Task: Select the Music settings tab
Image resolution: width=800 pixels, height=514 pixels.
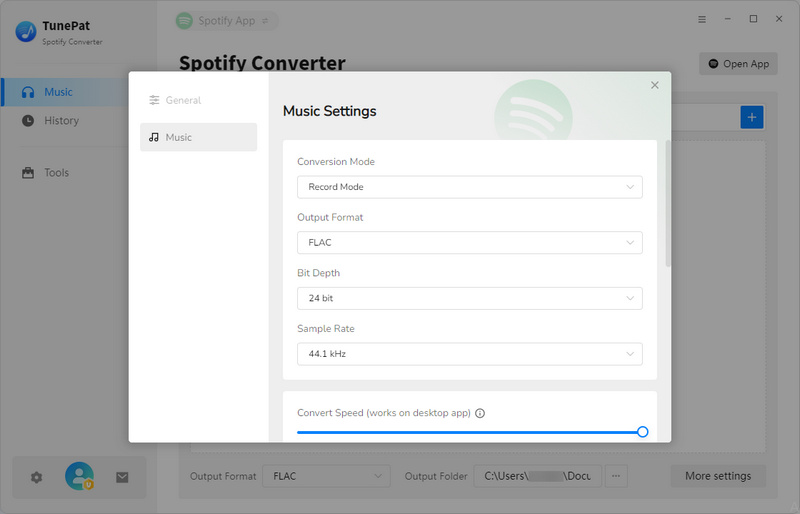Action: click(198, 137)
